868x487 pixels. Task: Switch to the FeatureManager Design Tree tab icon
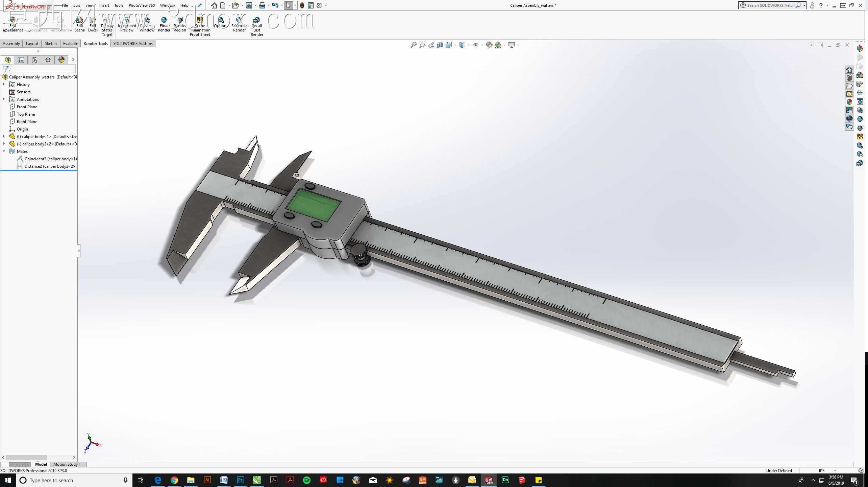coord(7,60)
